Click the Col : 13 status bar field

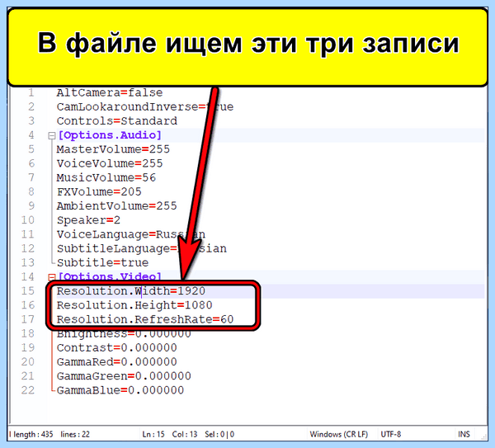click(184, 435)
